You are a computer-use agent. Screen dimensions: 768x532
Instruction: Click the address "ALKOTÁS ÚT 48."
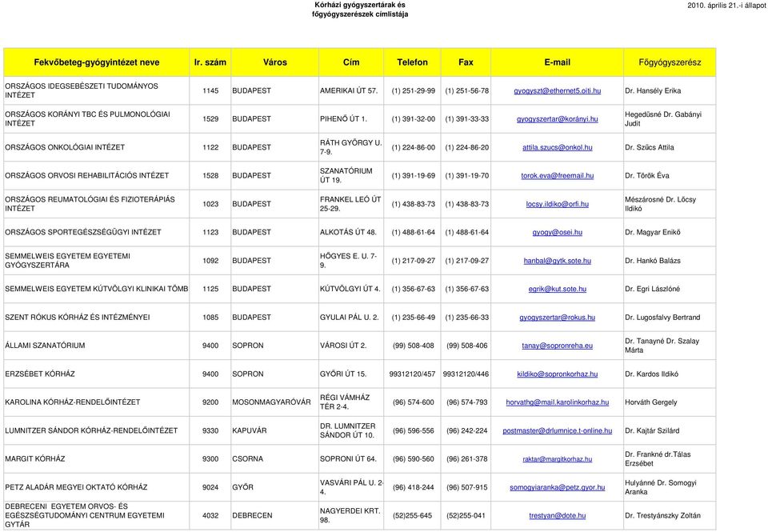(348, 232)
